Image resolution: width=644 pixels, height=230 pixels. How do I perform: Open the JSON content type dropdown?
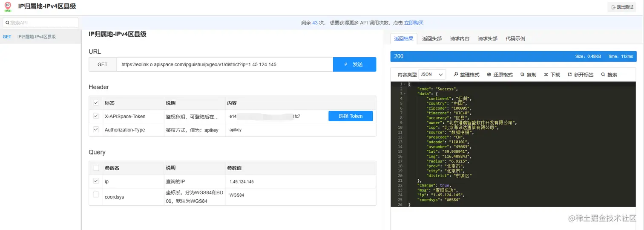pyautogui.click(x=432, y=74)
